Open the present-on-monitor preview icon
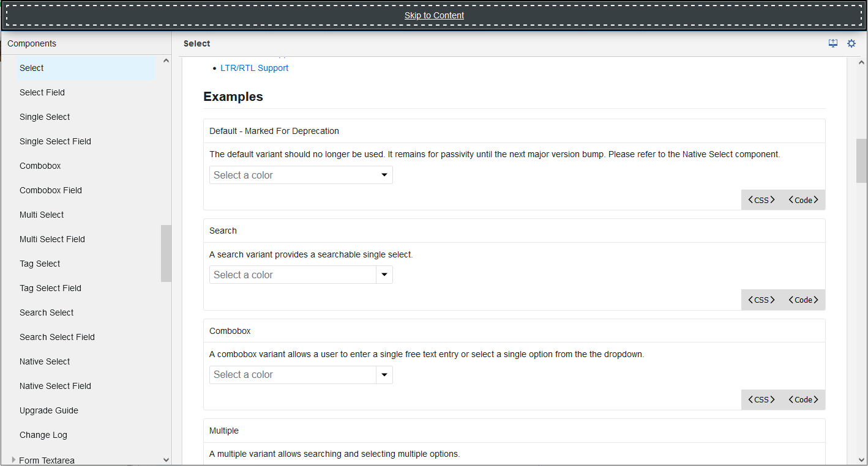The height and width of the screenshot is (466, 868). pyautogui.click(x=832, y=43)
